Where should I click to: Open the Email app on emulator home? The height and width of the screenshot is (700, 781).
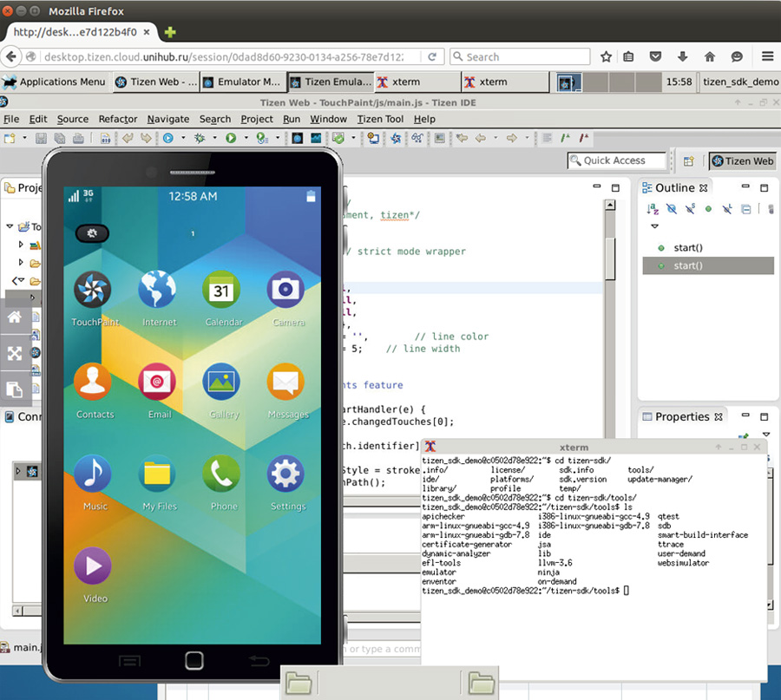tap(157, 382)
